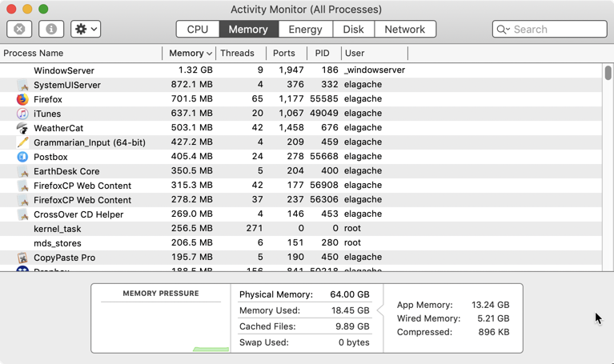This screenshot has height=364, width=614.
Task: Click the EarthDesk Core icon
Action: pos(22,171)
